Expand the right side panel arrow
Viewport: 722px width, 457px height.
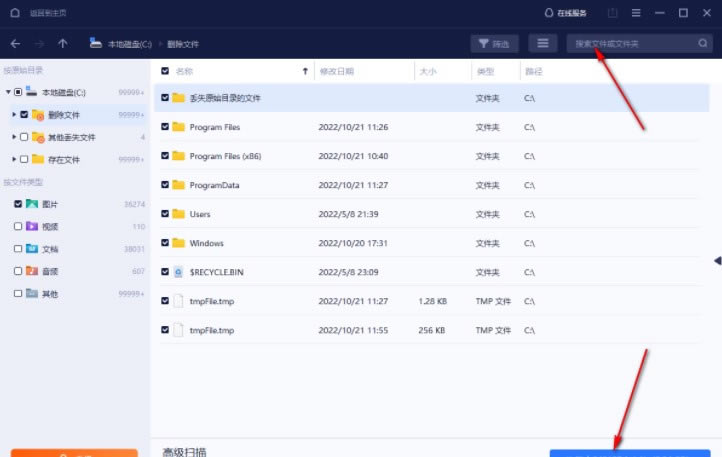click(x=716, y=260)
